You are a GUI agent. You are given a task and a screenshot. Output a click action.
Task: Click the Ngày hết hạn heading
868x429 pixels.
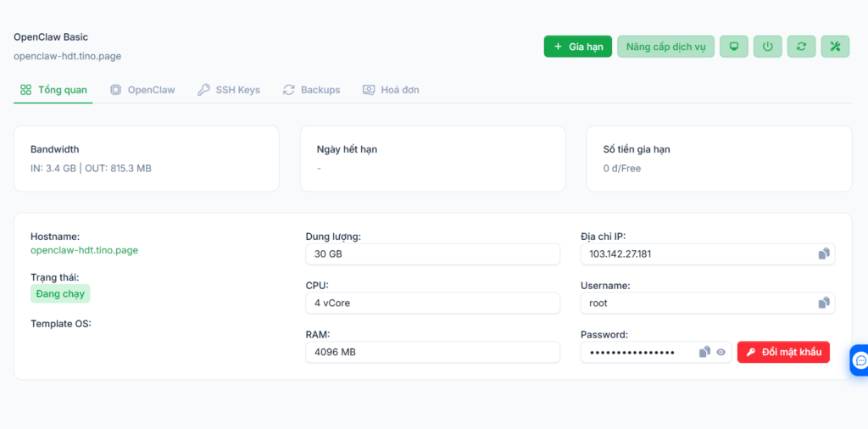[x=347, y=149]
